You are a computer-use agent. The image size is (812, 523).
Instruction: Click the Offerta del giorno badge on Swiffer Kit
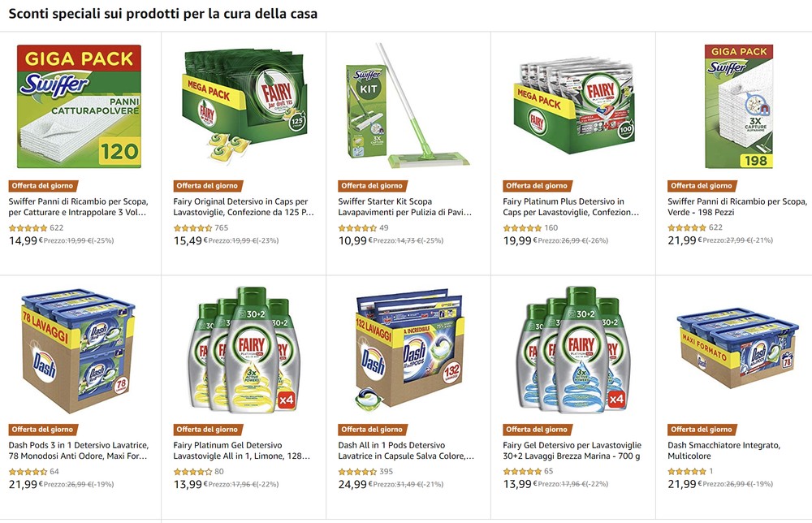(x=372, y=186)
